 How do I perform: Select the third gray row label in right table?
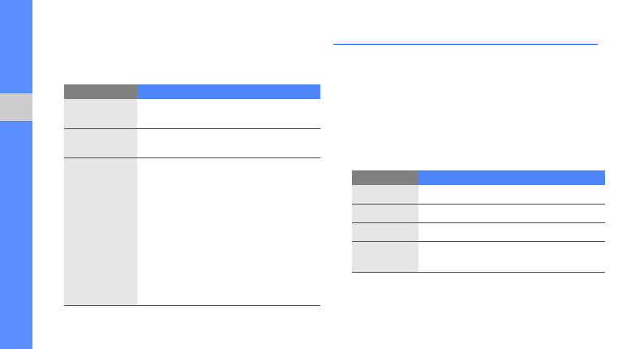click(x=385, y=232)
